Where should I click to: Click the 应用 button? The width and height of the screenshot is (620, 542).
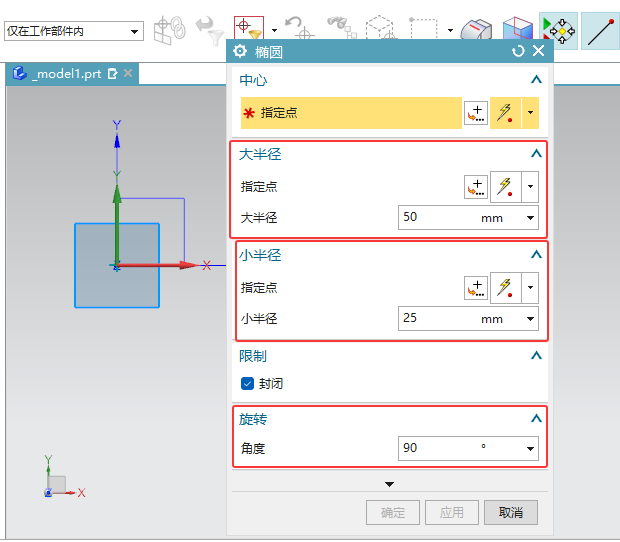(x=452, y=513)
